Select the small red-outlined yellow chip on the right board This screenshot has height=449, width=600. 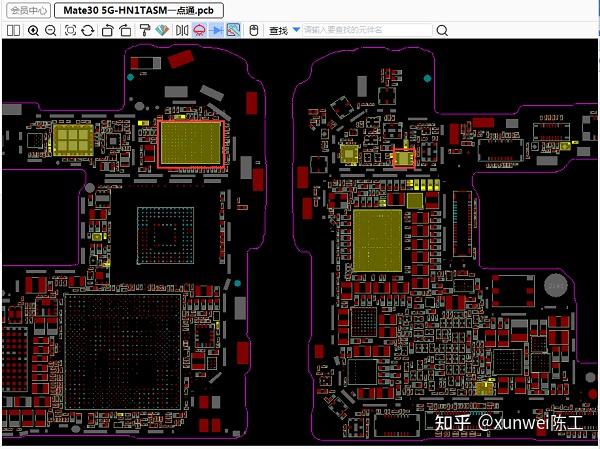coord(404,157)
